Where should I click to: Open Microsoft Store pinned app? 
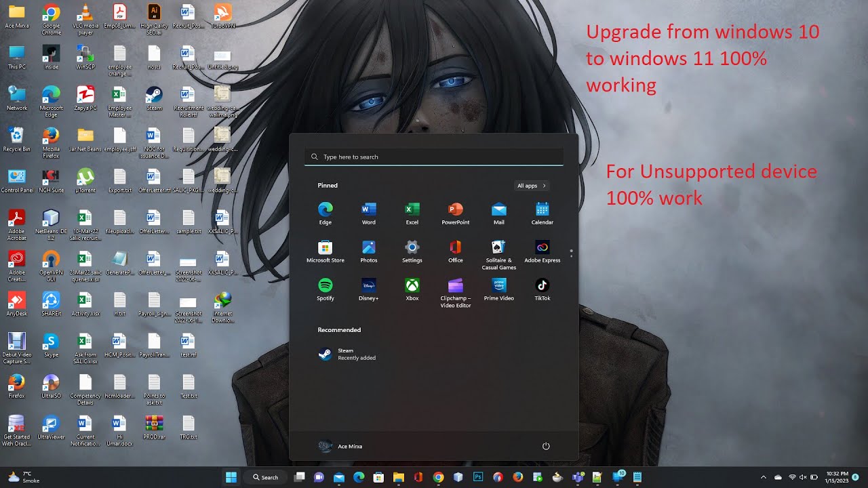click(x=325, y=251)
